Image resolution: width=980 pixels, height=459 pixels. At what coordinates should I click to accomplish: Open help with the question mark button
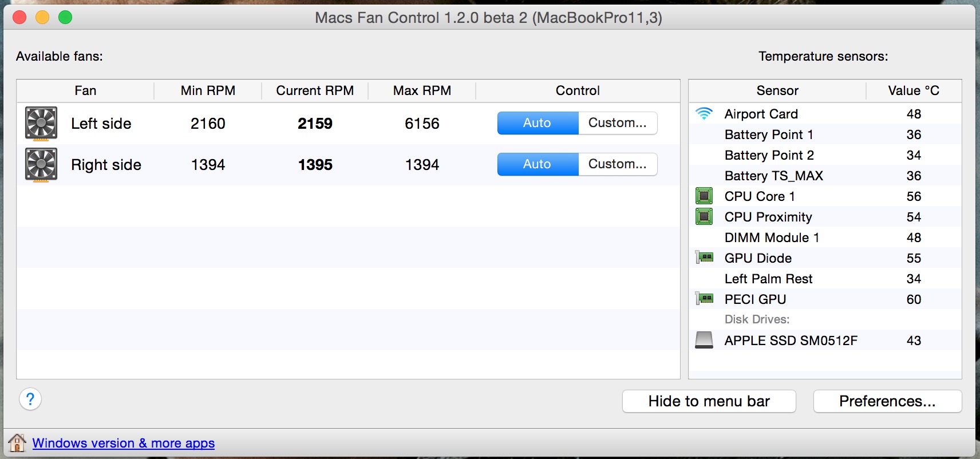30,399
